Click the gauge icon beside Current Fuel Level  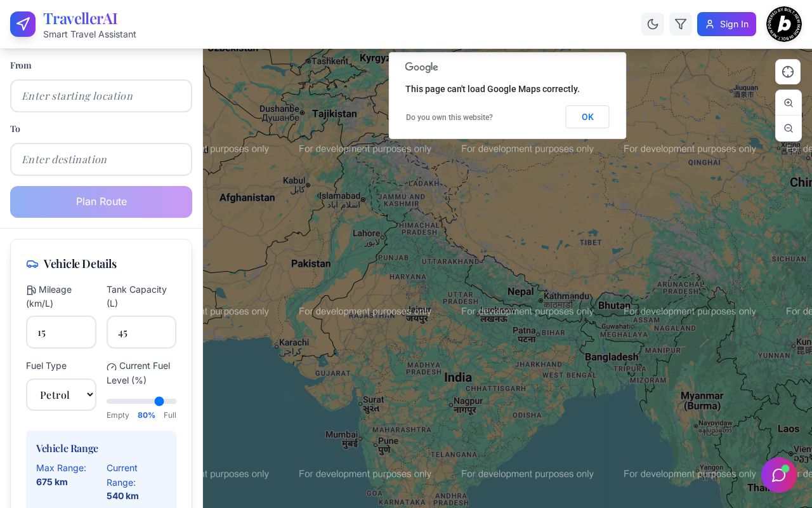[x=112, y=366]
